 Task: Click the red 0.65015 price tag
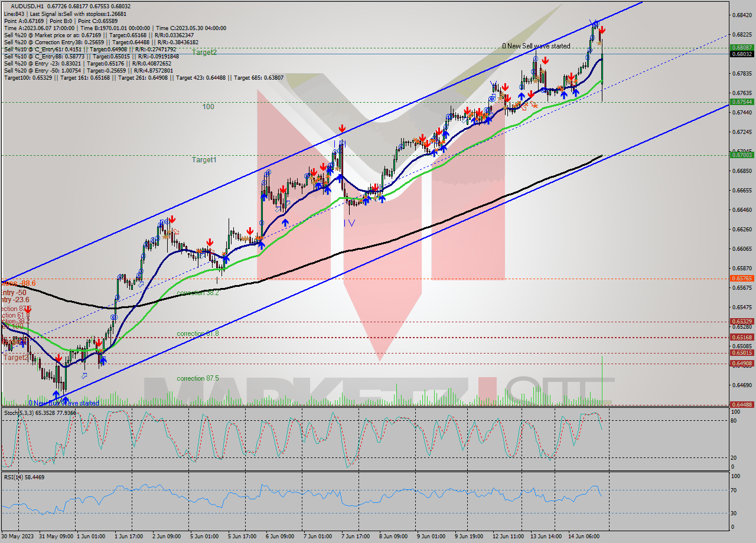click(741, 353)
